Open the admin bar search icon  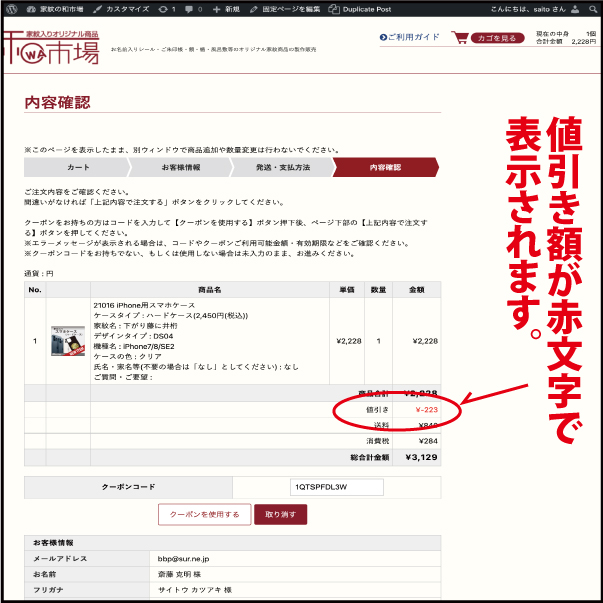tap(593, 9)
